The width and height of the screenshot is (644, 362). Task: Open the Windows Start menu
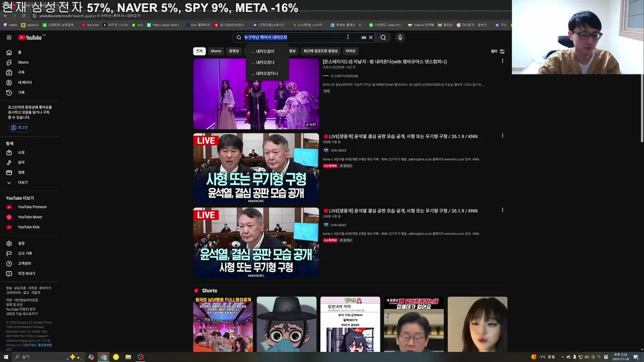point(6,357)
